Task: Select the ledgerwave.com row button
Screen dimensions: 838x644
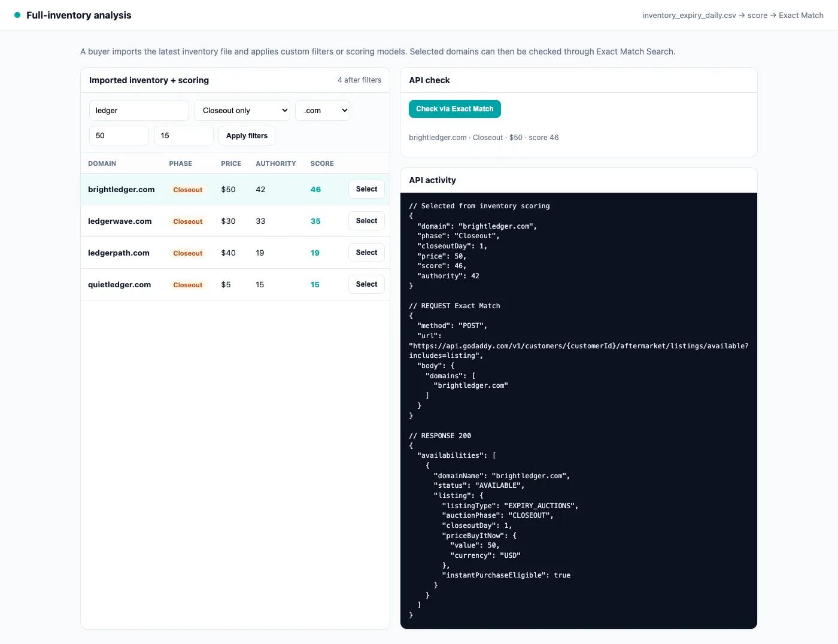Action: pos(366,221)
